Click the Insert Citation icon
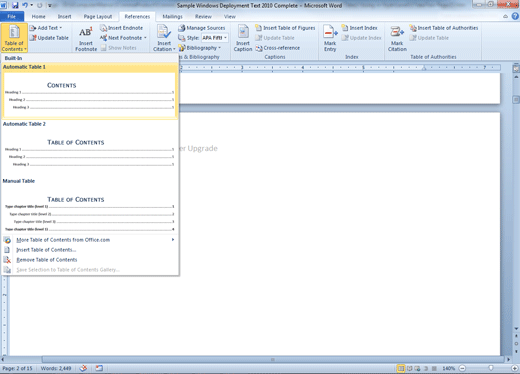This screenshot has height=374, width=520. [164, 32]
